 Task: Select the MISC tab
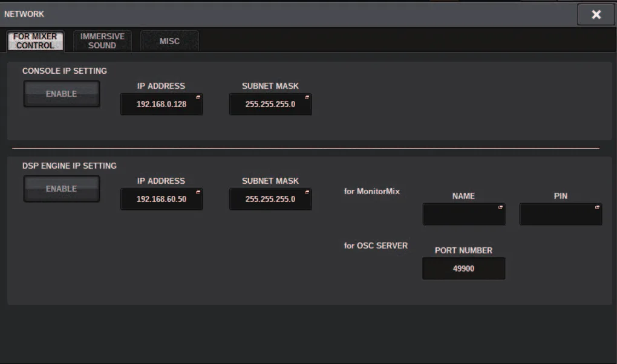click(169, 41)
